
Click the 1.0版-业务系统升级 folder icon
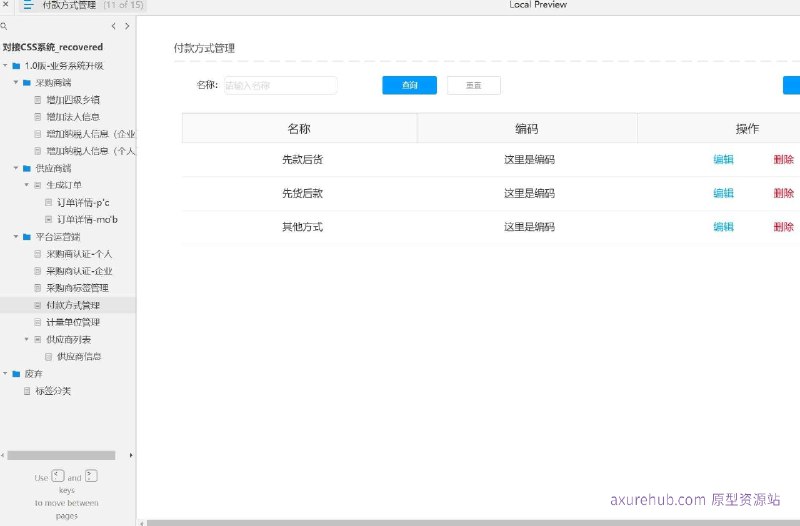[16, 65]
